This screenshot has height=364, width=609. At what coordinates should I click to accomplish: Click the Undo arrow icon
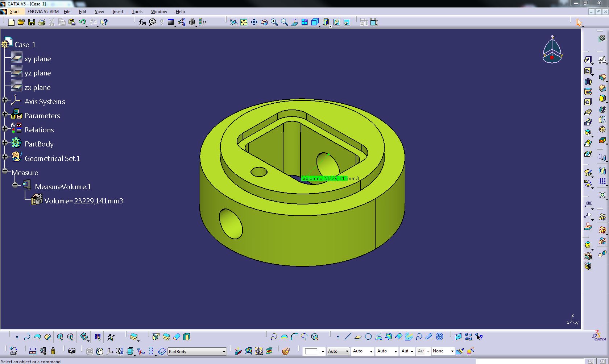point(82,22)
